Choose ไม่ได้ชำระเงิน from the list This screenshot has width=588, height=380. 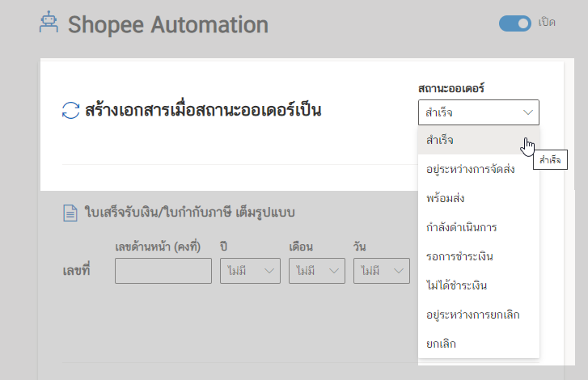479,285
